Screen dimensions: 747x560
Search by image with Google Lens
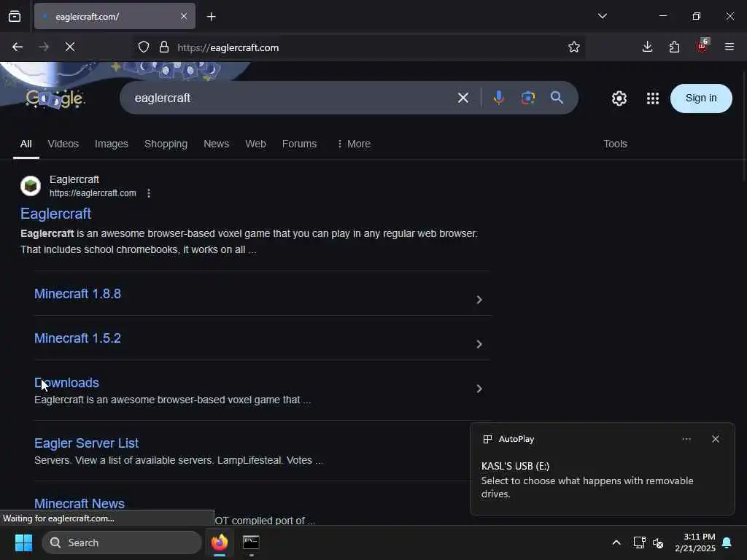[528, 98]
